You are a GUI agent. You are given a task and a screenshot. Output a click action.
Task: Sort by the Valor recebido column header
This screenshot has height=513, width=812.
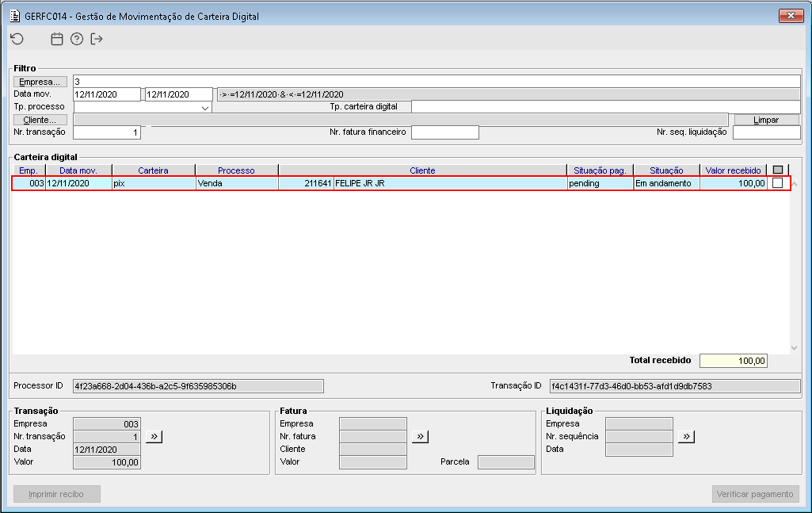click(x=734, y=170)
